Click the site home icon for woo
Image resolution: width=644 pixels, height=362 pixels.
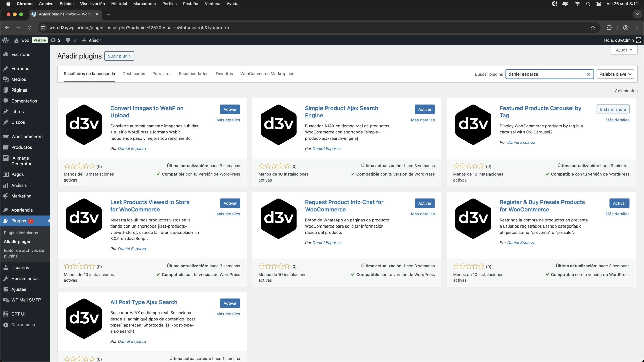point(16,40)
